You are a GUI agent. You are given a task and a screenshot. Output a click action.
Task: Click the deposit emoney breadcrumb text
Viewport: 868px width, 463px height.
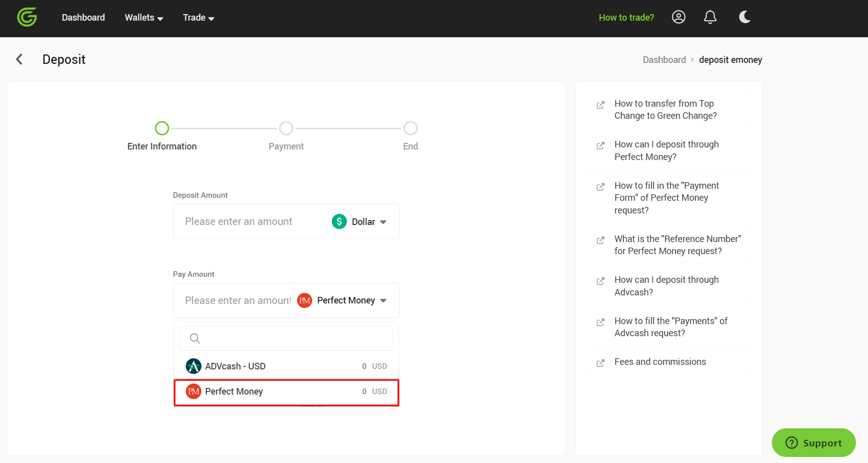[x=731, y=60]
